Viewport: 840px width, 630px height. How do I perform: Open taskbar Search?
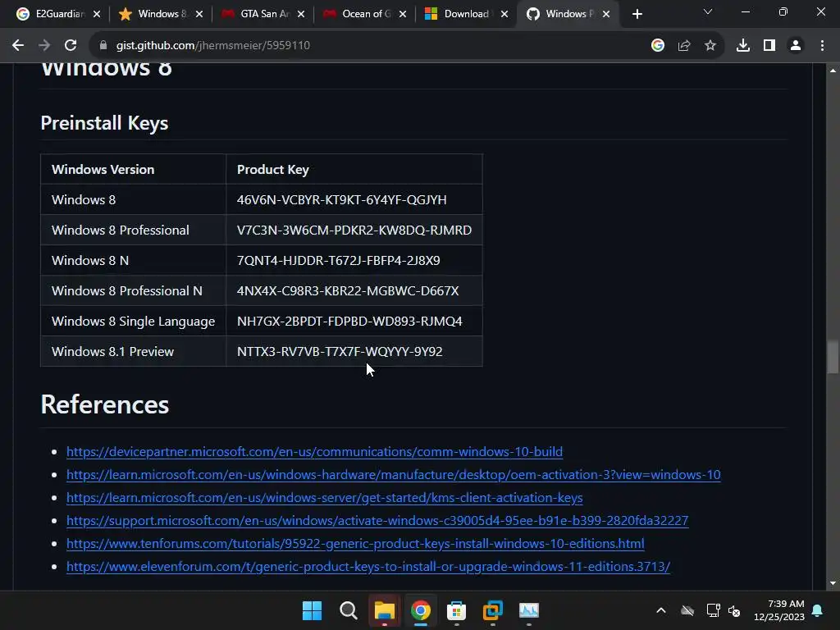(348, 610)
